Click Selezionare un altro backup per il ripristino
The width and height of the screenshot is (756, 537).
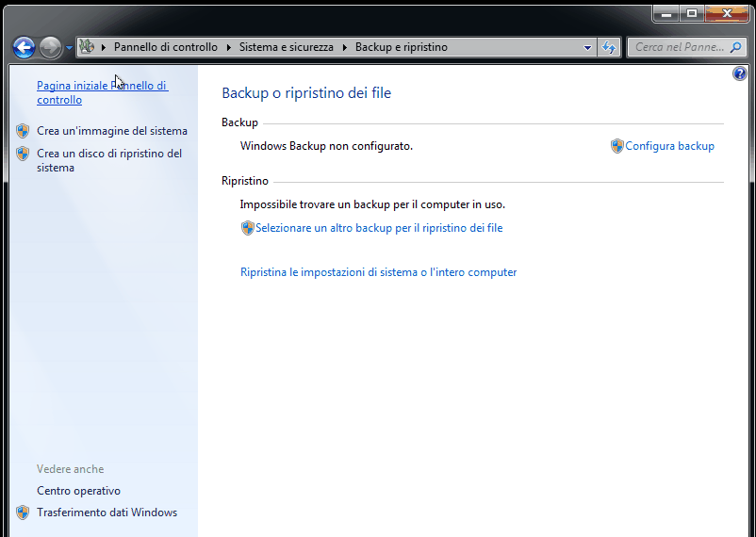pyautogui.click(x=379, y=228)
